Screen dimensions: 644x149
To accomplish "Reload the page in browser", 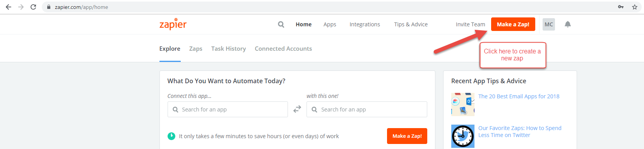I will tap(33, 7).
